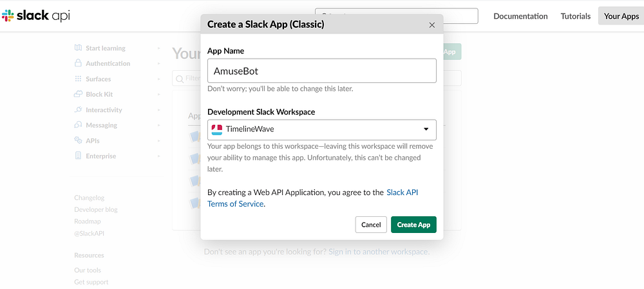Viewport: 644px width, 289px height.
Task: Open Start learning in sidebar
Action: point(106,48)
